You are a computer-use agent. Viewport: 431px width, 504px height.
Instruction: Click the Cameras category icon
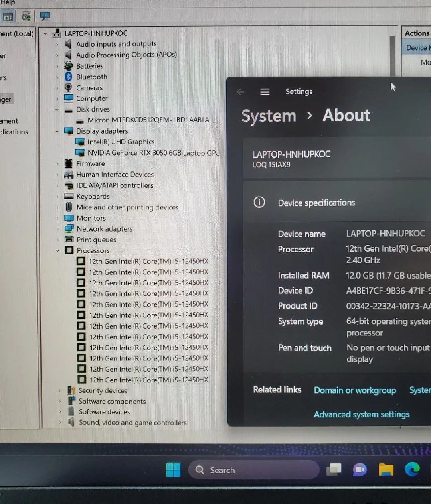69,87
